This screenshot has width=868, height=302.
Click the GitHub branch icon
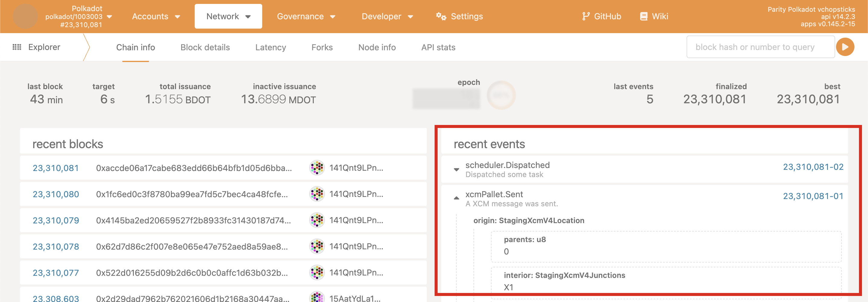point(586,16)
